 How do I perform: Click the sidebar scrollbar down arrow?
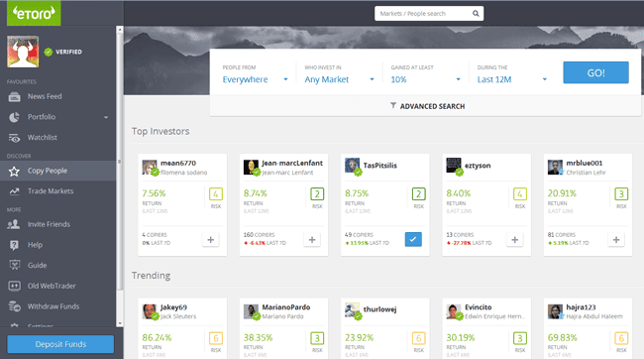tap(120, 323)
